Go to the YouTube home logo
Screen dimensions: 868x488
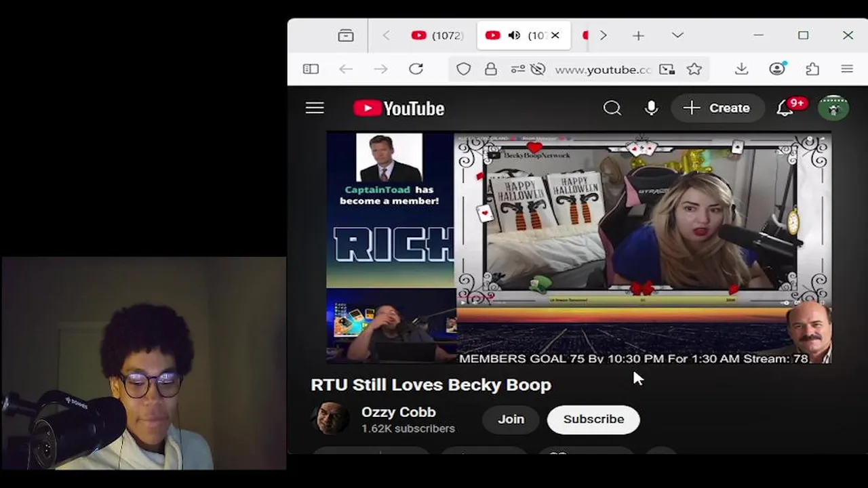399,108
